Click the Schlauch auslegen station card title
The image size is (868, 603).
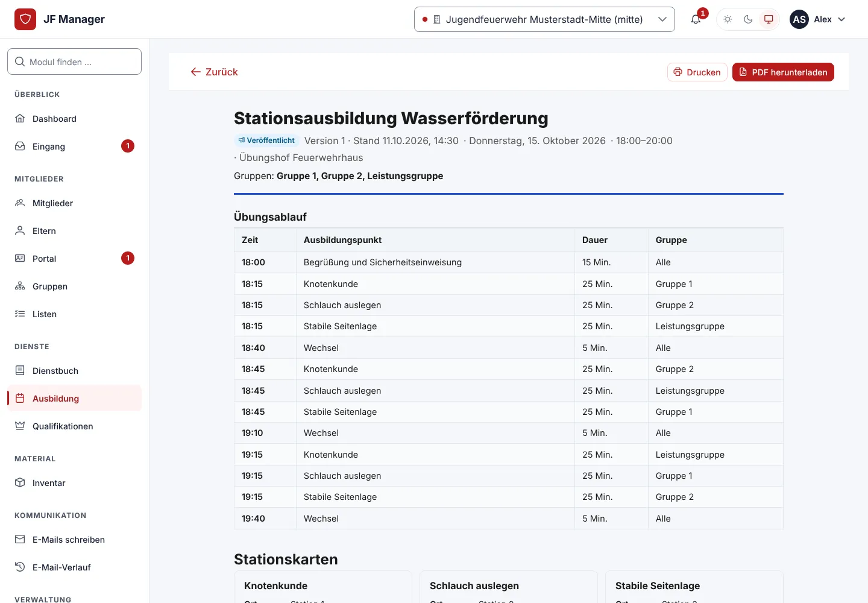tap(474, 586)
